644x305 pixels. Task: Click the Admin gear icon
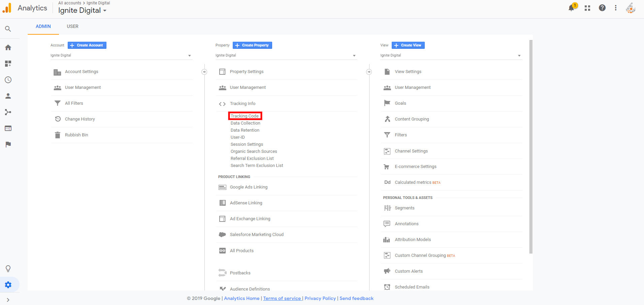click(8, 285)
